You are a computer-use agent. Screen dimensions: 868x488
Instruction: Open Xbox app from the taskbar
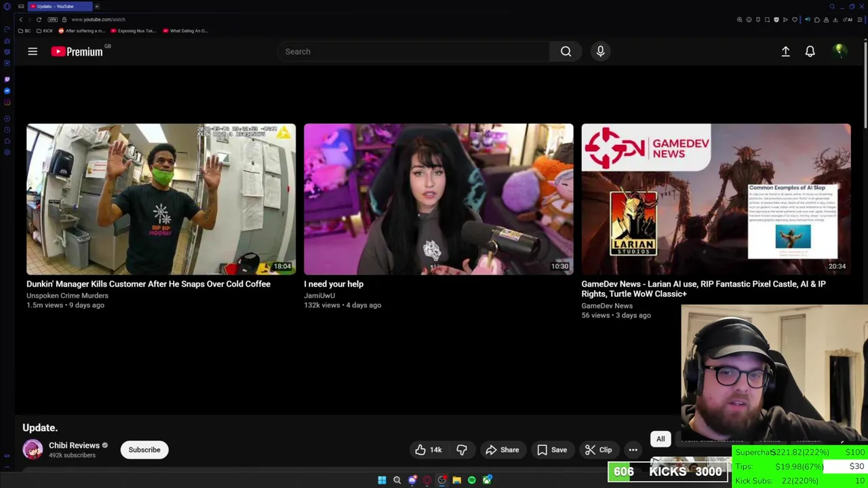click(x=487, y=480)
